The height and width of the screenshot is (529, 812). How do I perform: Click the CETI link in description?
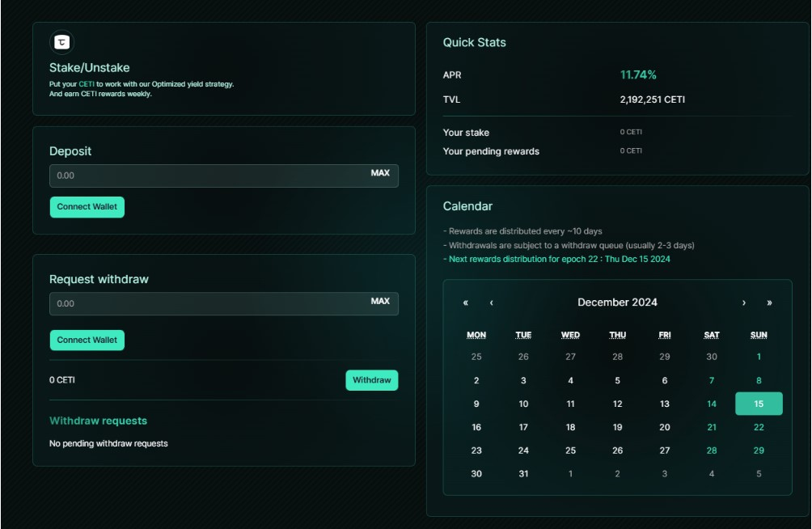(87, 84)
